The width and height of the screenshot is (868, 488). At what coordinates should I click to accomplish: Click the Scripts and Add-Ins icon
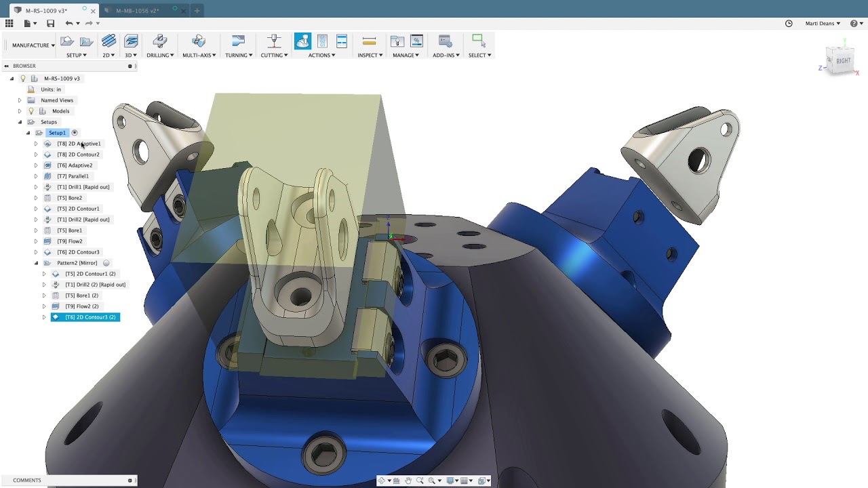[446, 41]
